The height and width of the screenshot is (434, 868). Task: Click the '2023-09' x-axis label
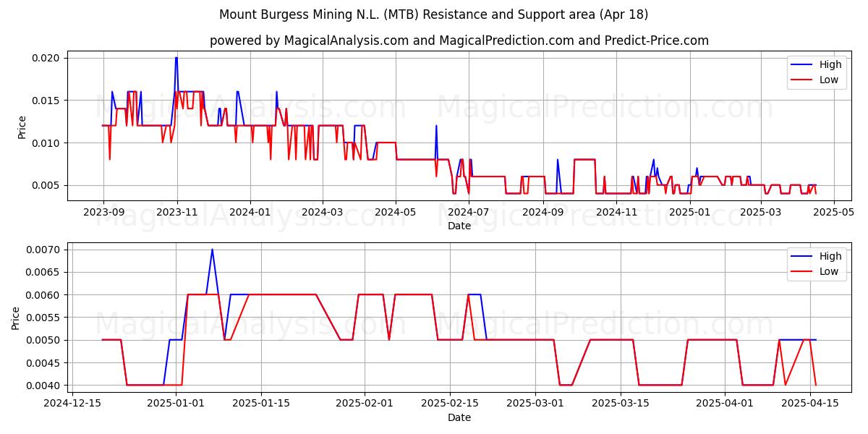click(103, 213)
